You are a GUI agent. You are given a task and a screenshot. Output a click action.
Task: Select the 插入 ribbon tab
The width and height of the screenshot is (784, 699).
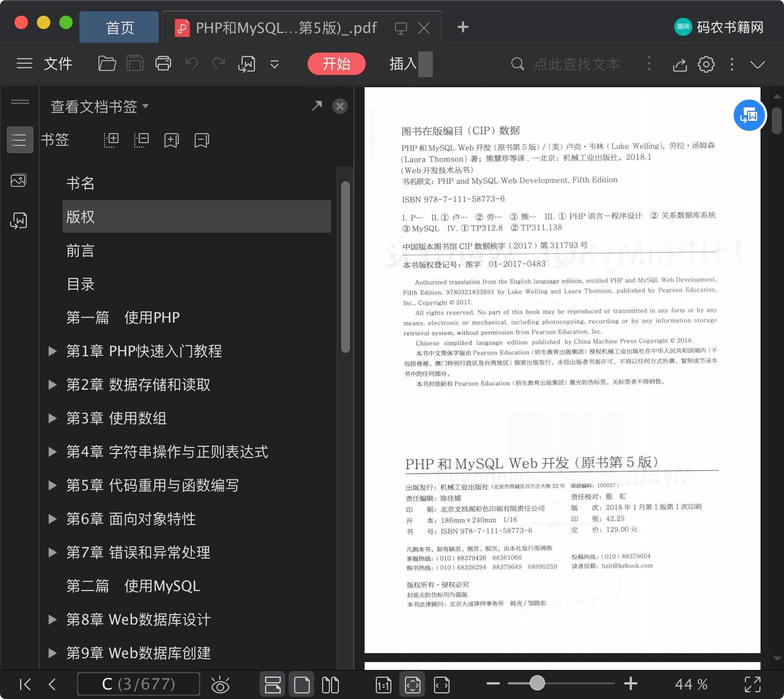pos(403,64)
